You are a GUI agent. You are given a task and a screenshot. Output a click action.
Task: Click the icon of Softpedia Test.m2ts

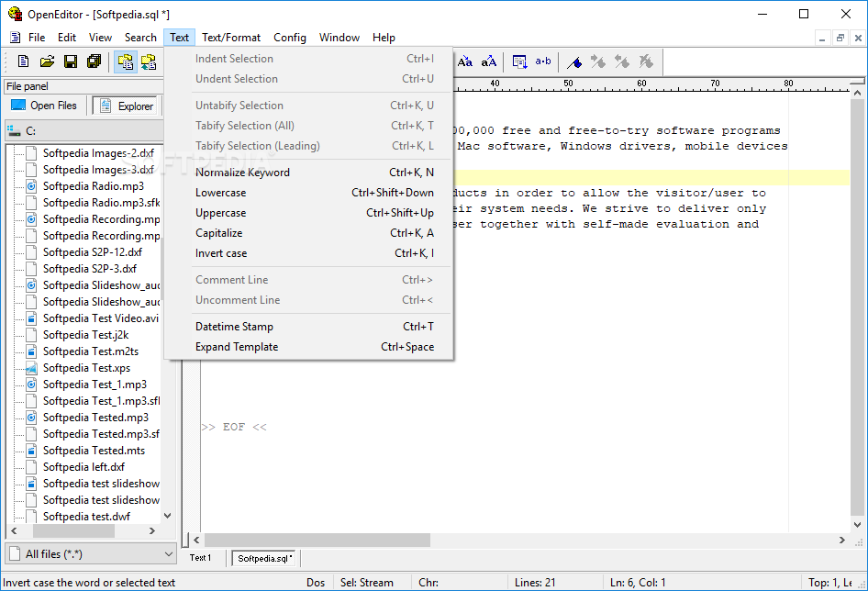(x=31, y=351)
